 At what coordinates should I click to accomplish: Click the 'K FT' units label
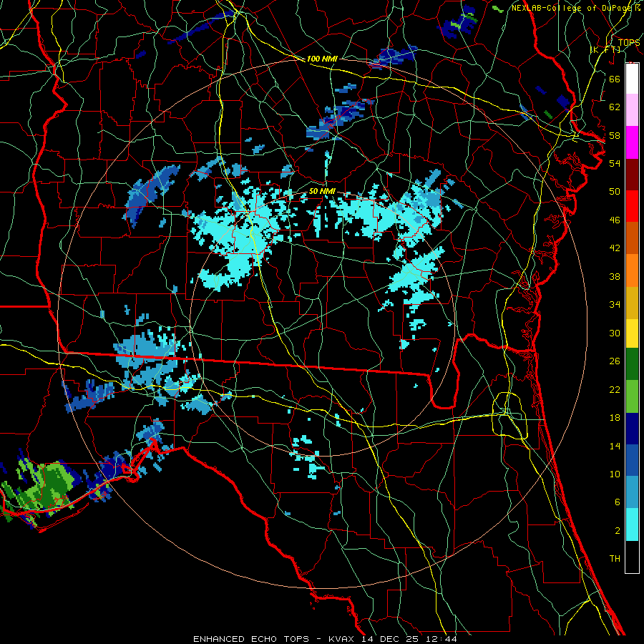(x=605, y=49)
